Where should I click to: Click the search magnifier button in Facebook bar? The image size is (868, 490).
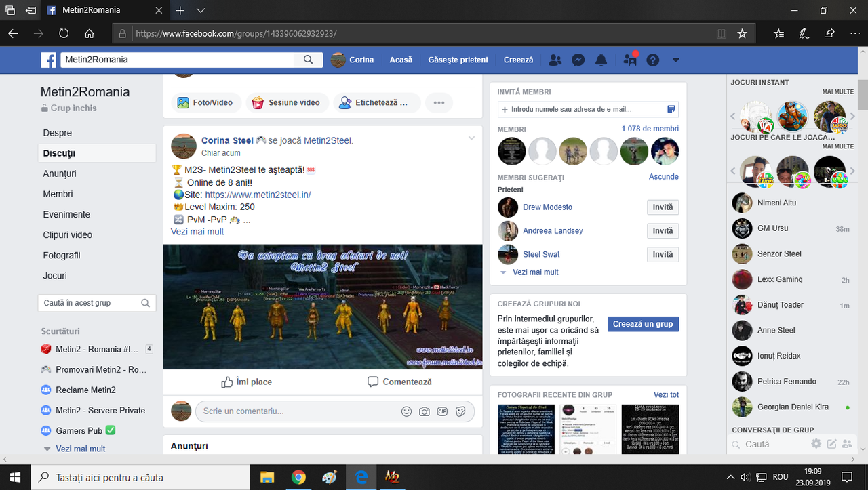coord(308,60)
